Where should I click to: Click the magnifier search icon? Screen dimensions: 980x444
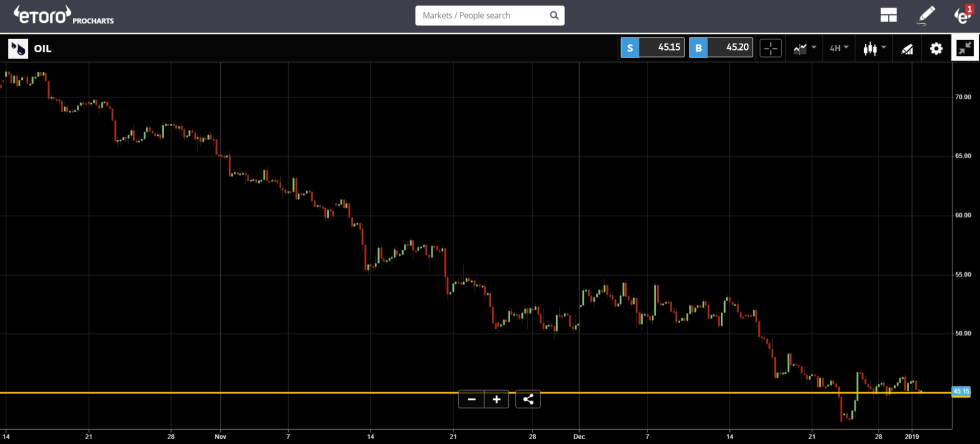[x=554, y=16]
